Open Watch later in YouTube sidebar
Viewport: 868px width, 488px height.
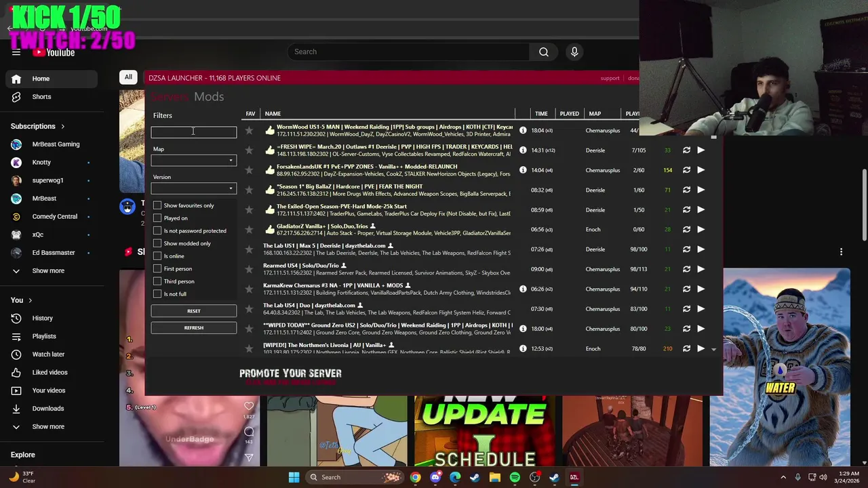(52, 354)
